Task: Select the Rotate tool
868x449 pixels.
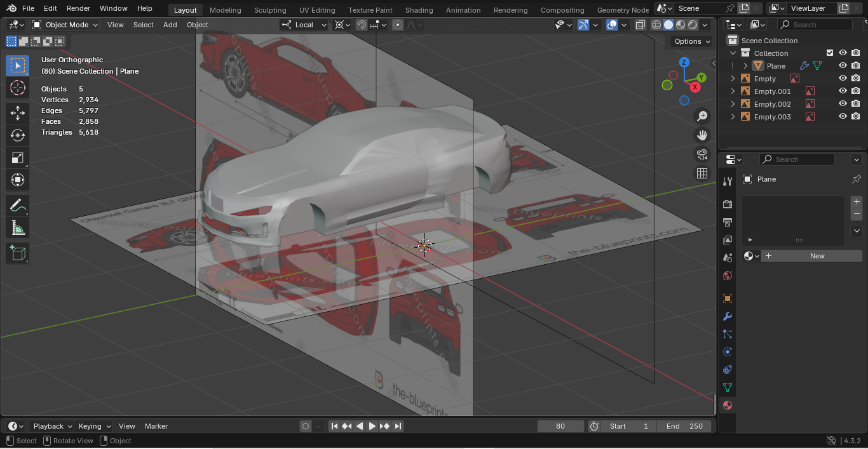Action: 18,135
